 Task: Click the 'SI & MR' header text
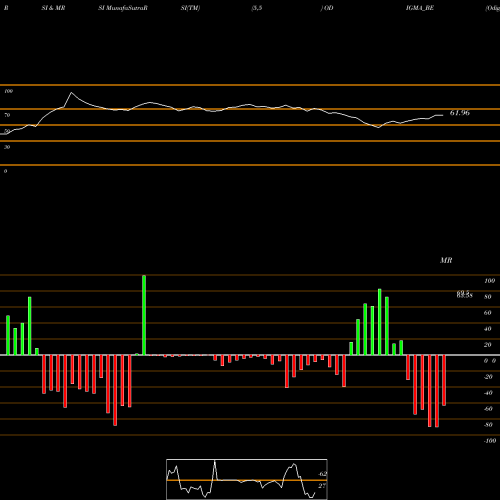53,8
